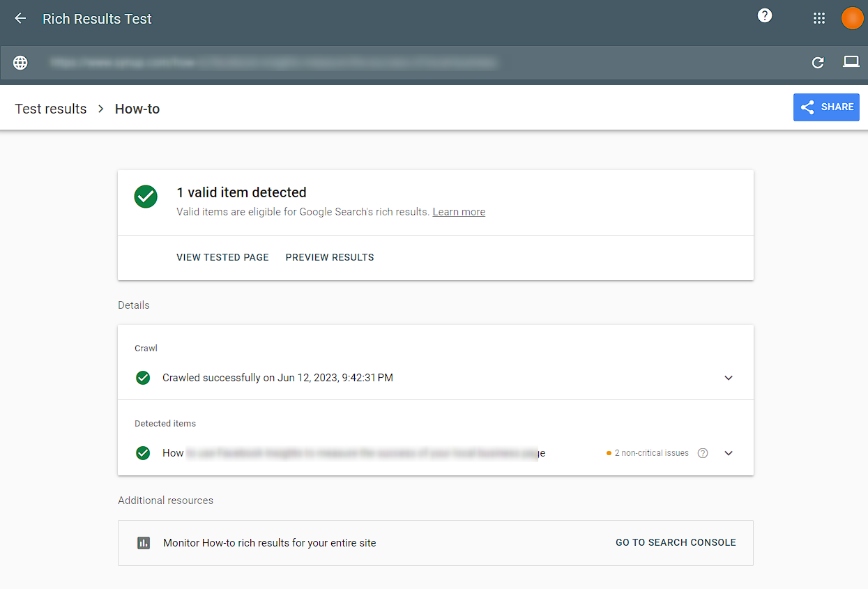Click the Crawl label
Image resolution: width=868 pixels, height=589 pixels.
point(146,348)
